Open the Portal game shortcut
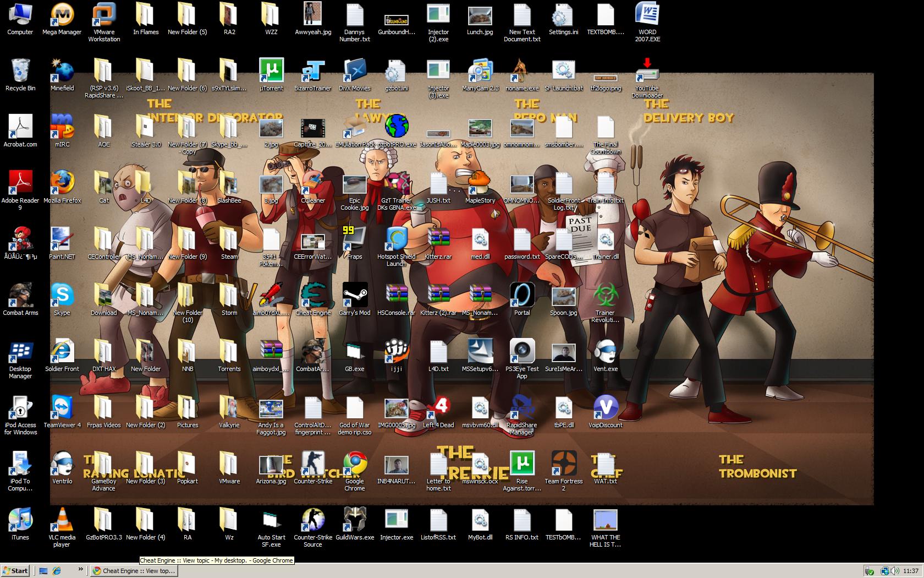Image resolution: width=924 pixels, height=578 pixels. click(522, 300)
